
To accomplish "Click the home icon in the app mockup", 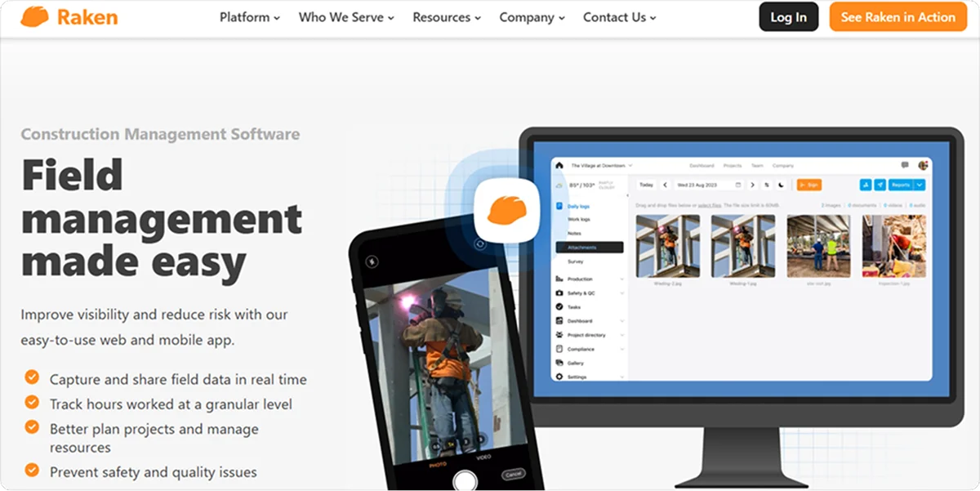I will pyautogui.click(x=559, y=165).
